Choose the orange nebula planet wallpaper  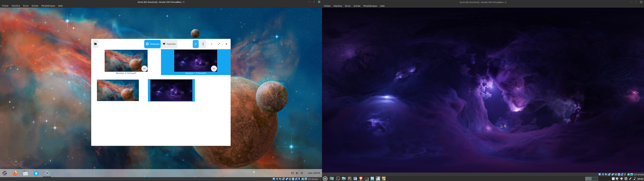tap(118, 90)
